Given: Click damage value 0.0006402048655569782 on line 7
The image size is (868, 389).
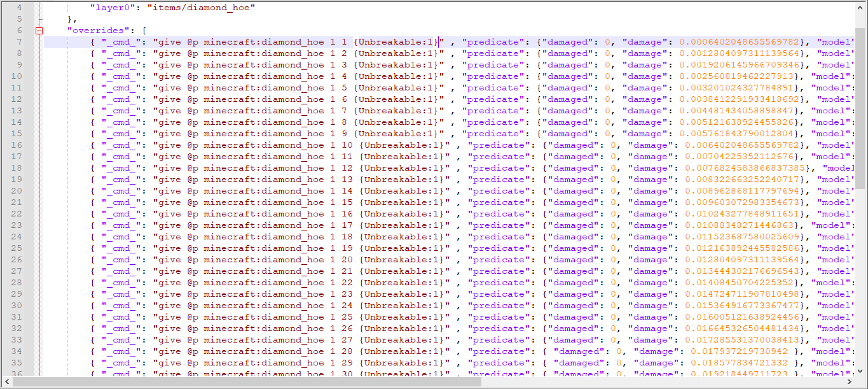Looking at the screenshot, I should (x=740, y=42).
